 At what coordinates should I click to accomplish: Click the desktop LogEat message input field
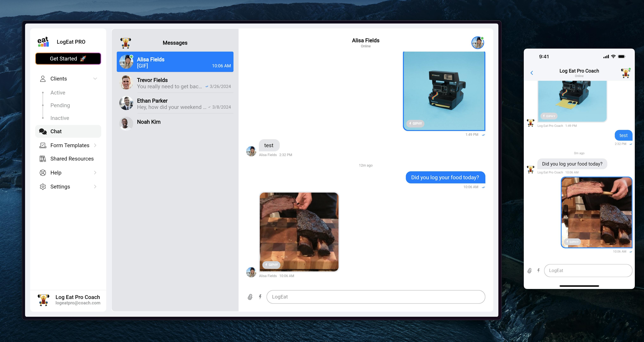375,297
